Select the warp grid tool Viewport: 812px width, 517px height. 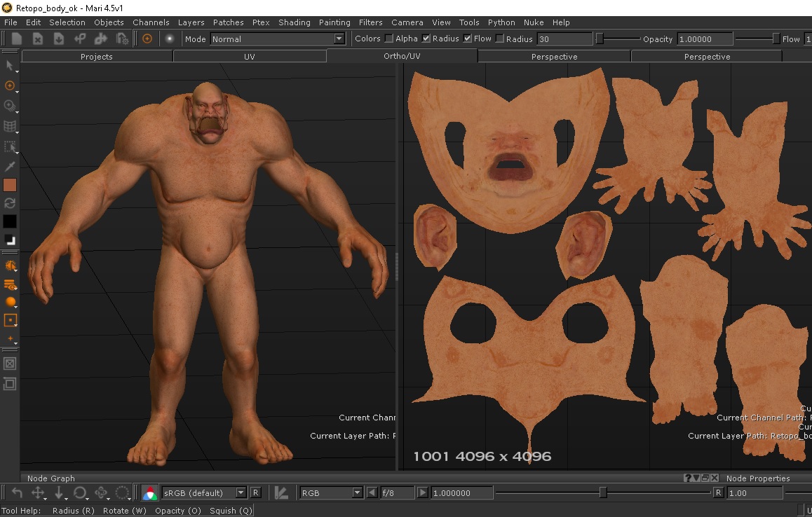tap(9, 126)
